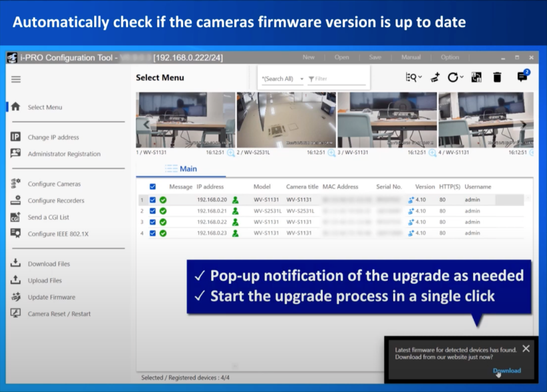The height and width of the screenshot is (392, 547).
Task: Open the Option menu
Action: click(x=450, y=57)
